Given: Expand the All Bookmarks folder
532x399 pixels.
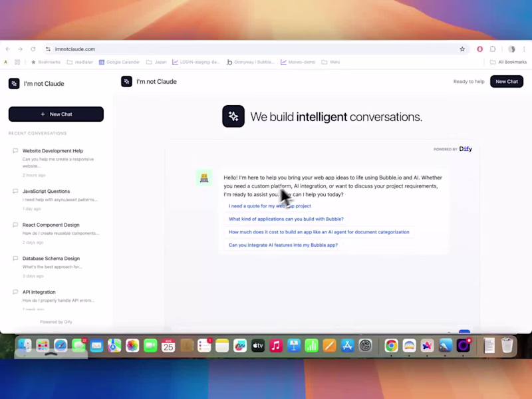Looking at the screenshot, I should pos(509,62).
